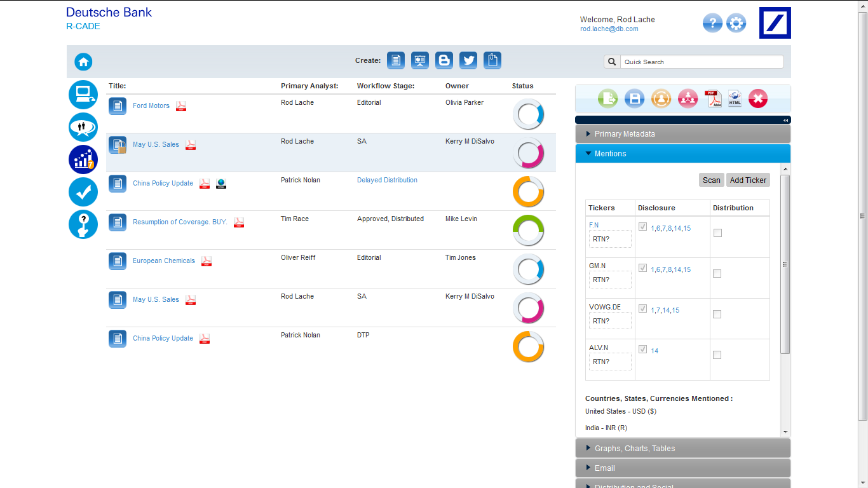This screenshot has height=488, width=868.
Task: Toggle Disclosure checkbox for F.N
Action: click(642, 227)
